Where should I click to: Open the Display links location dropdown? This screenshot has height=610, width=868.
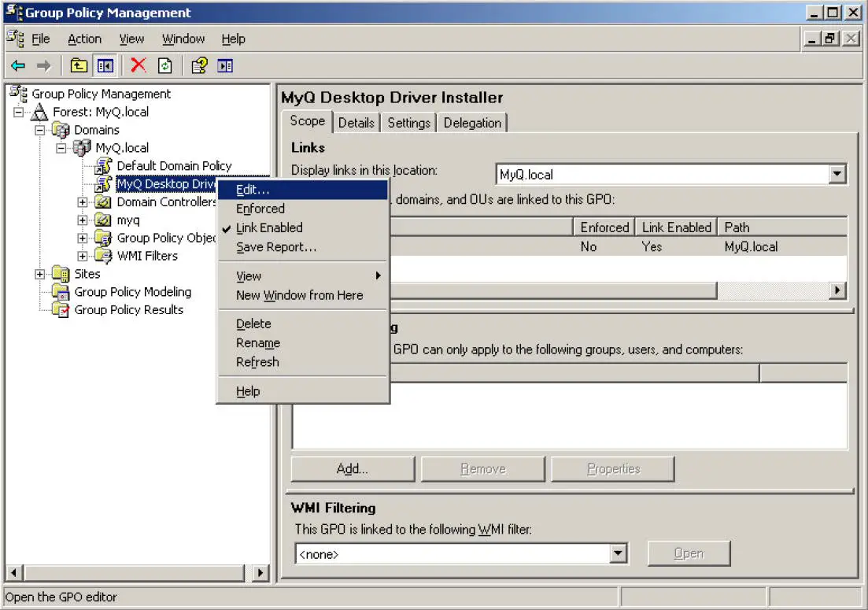tap(837, 174)
